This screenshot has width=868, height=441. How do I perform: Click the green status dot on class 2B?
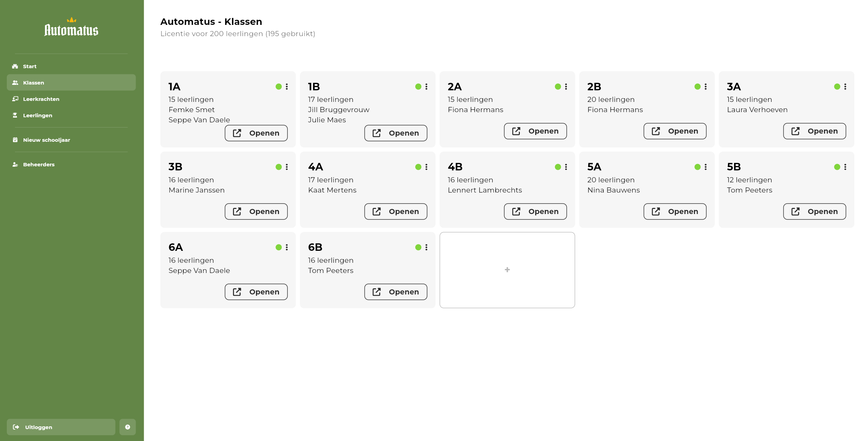697,87
